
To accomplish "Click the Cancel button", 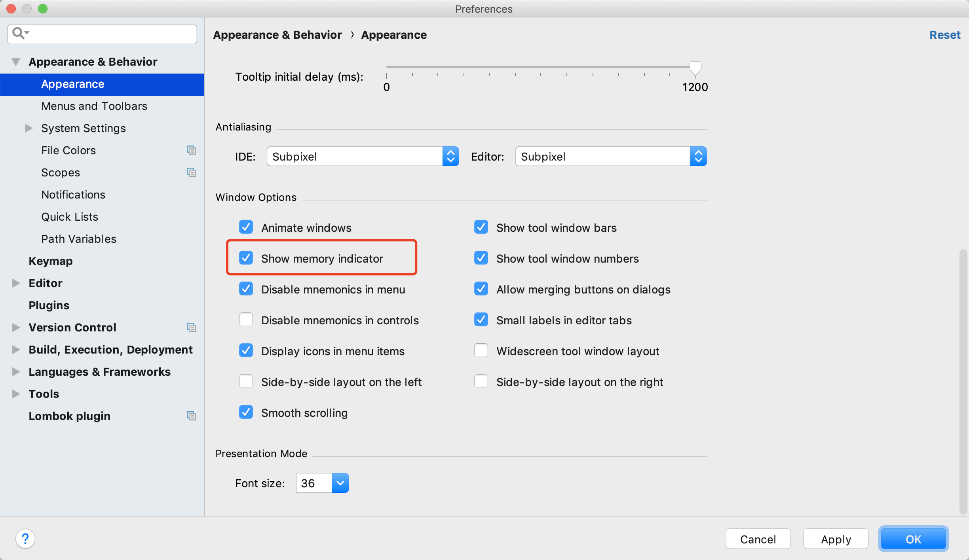I will pos(758,539).
